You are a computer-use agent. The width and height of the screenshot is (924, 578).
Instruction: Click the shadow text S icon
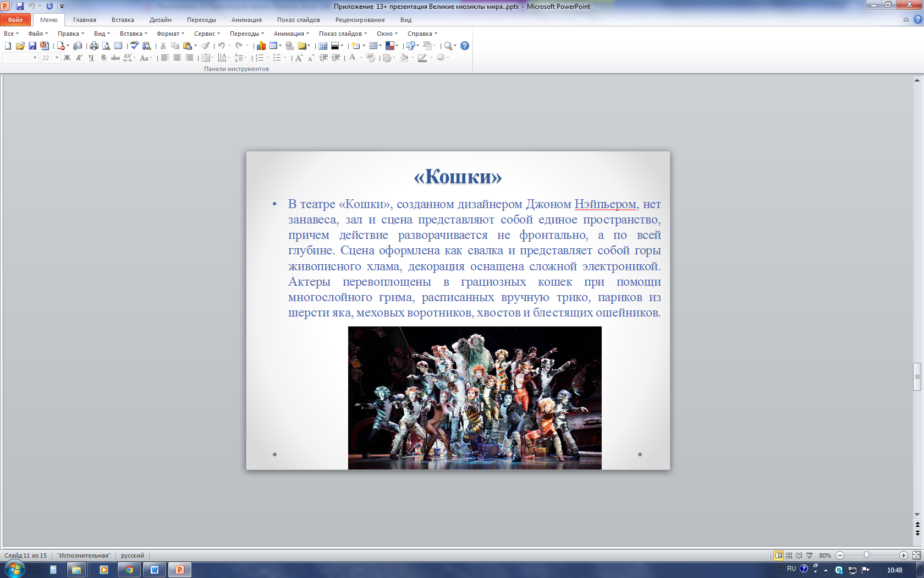click(103, 58)
